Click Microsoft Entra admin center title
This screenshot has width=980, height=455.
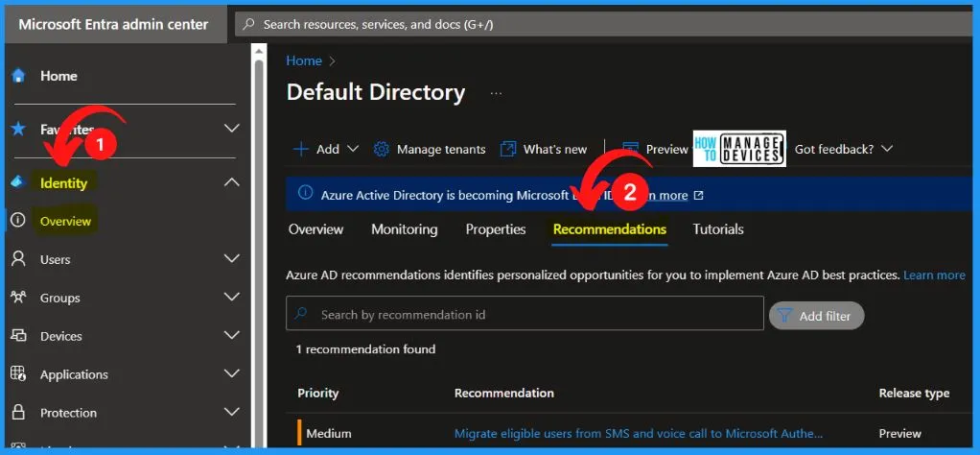point(113,24)
